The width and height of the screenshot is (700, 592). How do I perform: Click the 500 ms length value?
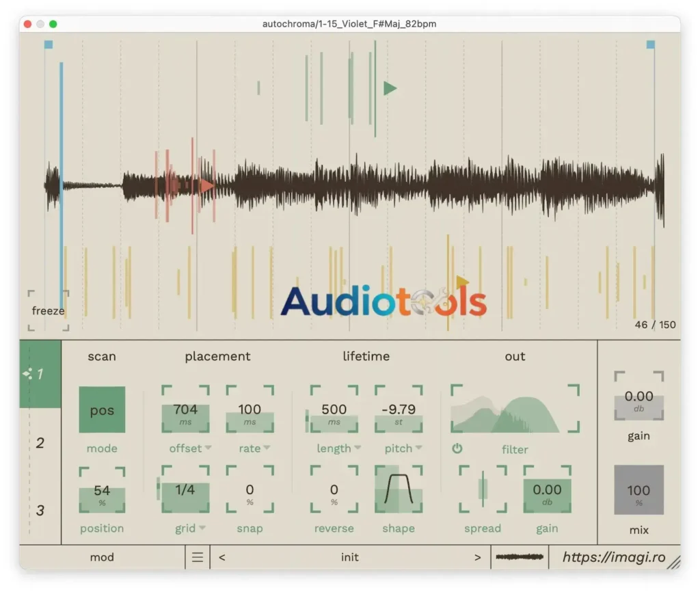(x=334, y=409)
